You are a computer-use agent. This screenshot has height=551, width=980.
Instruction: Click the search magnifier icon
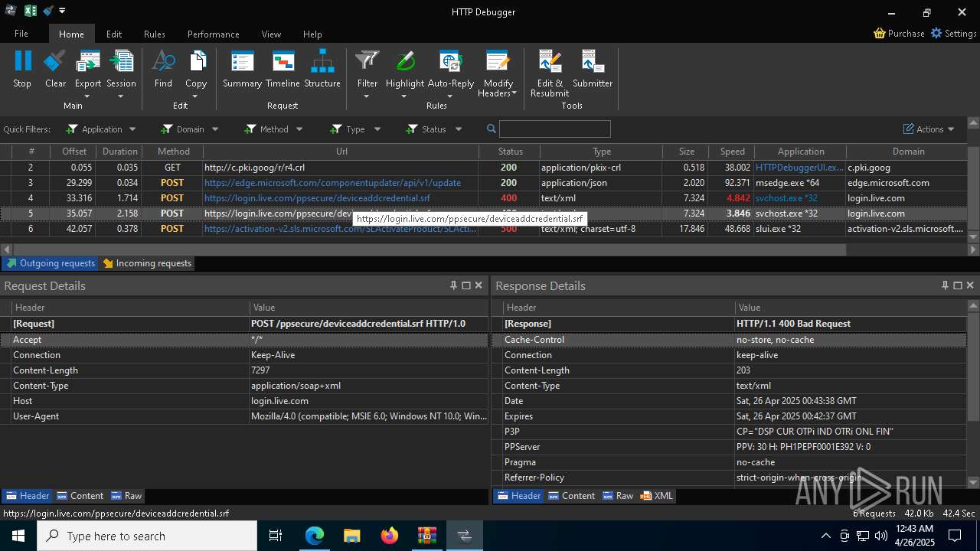coord(492,129)
